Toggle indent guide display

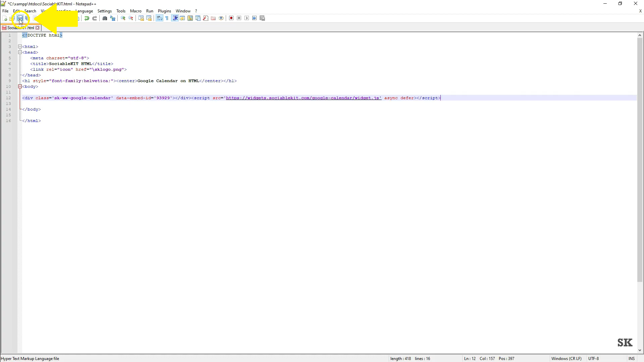pyautogui.click(x=175, y=18)
